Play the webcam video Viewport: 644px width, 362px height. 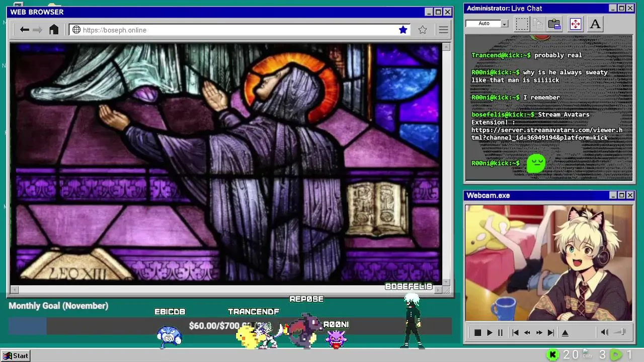tap(490, 332)
